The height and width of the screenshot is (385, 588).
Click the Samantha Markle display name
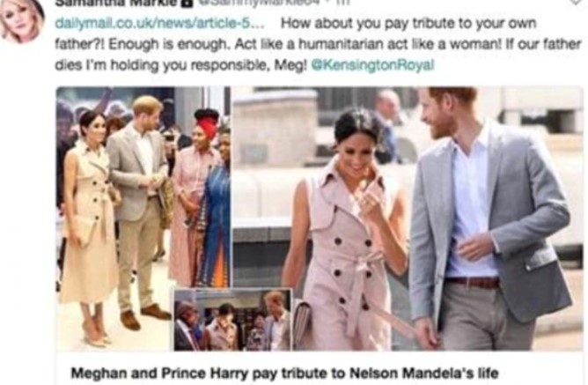[x=116, y=3]
